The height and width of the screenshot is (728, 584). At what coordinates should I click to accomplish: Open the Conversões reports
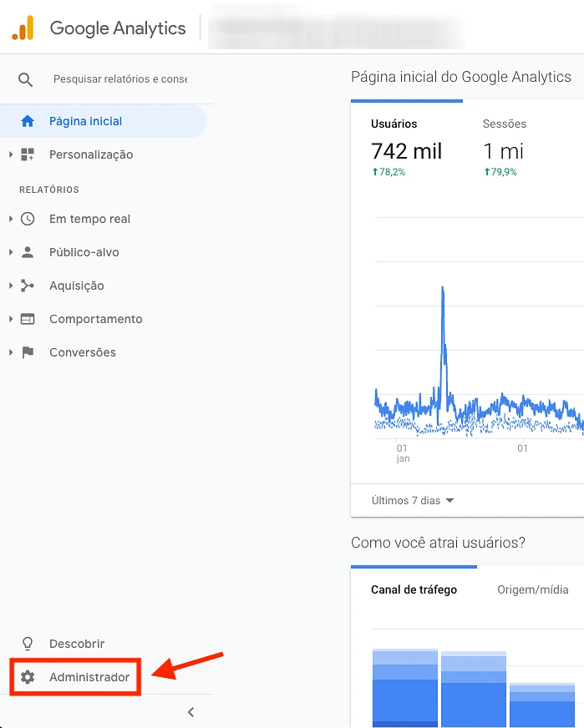click(83, 352)
